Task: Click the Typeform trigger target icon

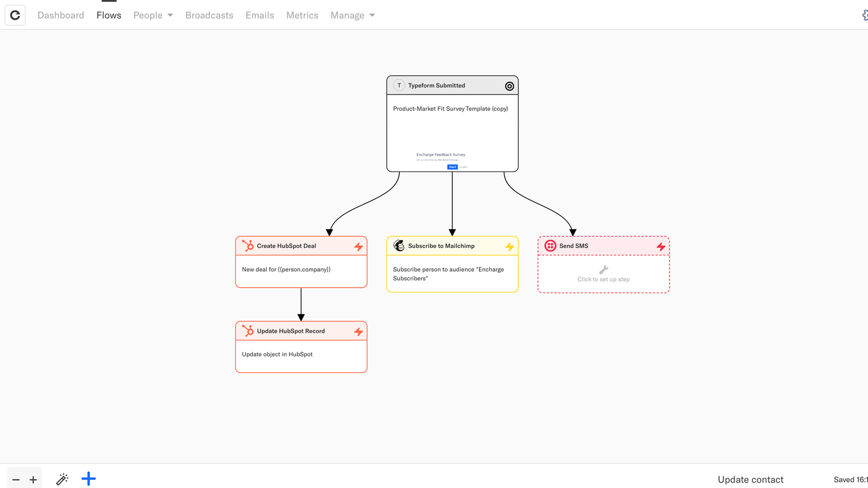Action: point(509,86)
